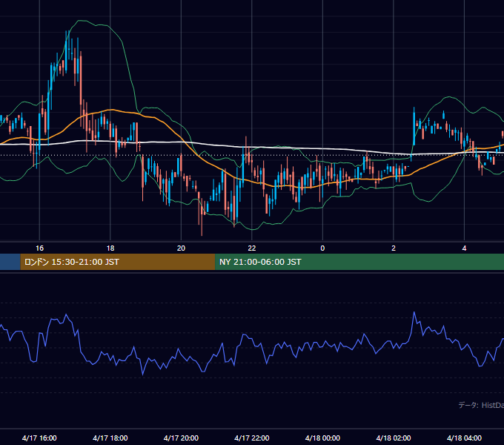
Task: Click the '2' hour label on price chart axis
Action: 394,248
